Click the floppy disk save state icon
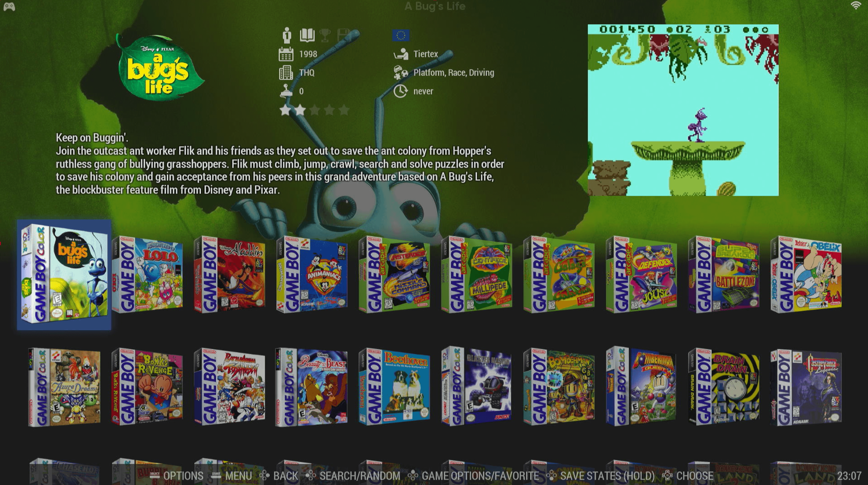 344,35
